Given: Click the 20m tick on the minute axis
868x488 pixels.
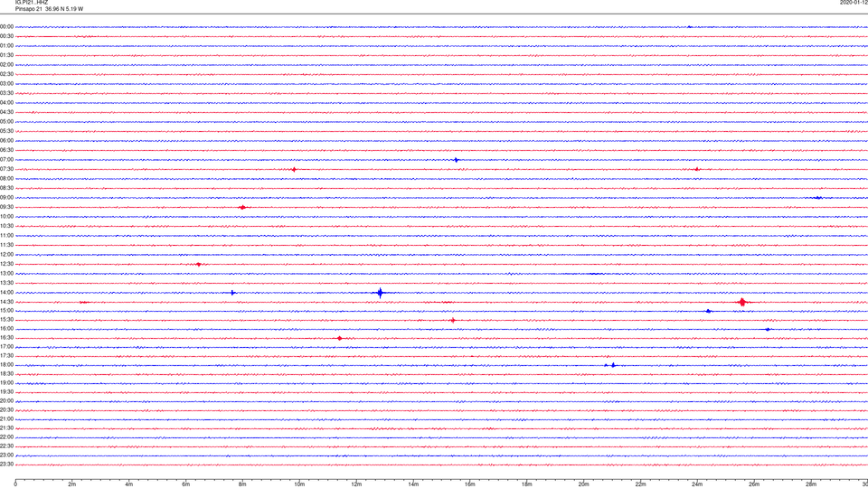Looking at the screenshot, I should tap(583, 484).
